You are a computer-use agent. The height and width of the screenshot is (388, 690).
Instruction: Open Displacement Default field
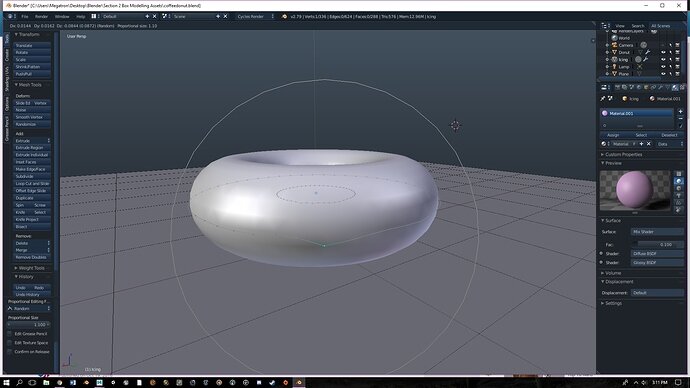pos(657,293)
